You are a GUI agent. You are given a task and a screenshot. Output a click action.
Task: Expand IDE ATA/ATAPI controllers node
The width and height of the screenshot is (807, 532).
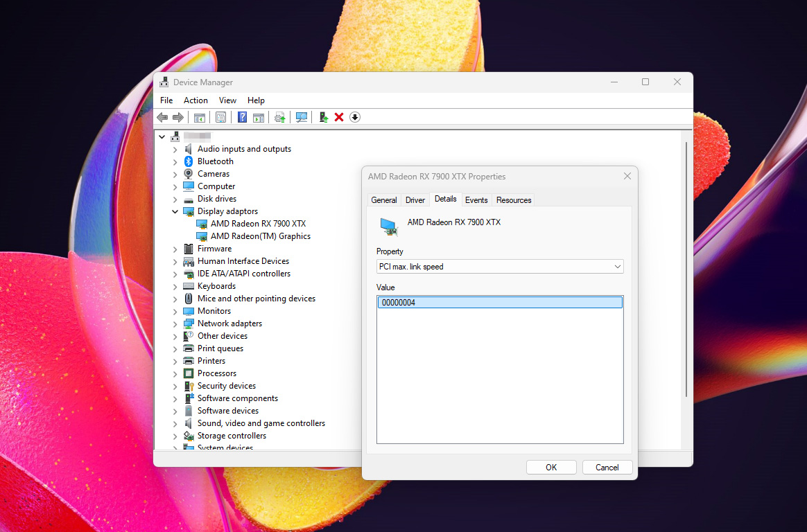[175, 274]
